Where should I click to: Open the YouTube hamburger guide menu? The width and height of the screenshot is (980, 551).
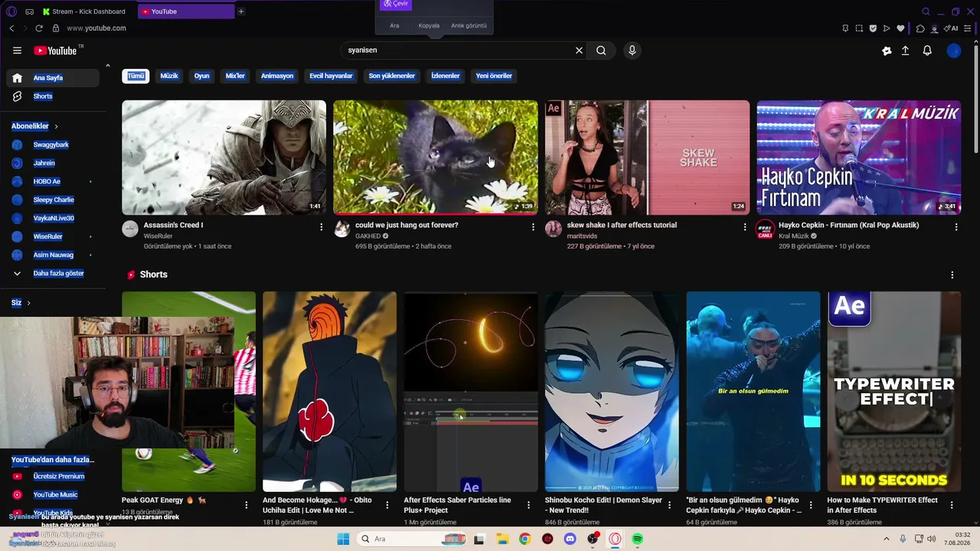pyautogui.click(x=17, y=51)
